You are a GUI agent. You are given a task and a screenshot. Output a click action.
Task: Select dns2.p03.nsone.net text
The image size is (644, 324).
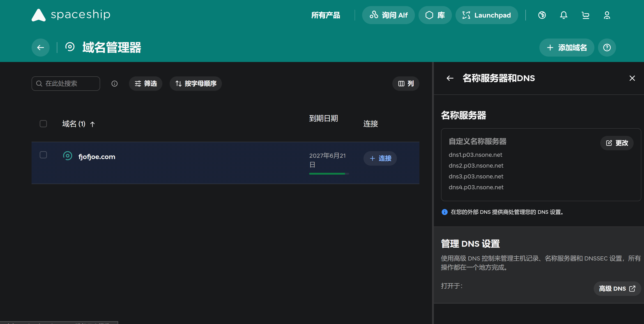pyautogui.click(x=476, y=166)
